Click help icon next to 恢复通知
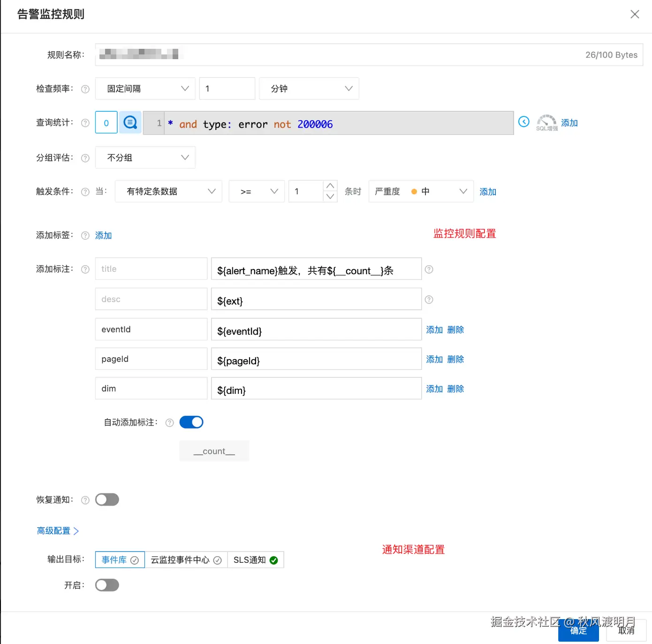652x644 pixels. coord(85,500)
